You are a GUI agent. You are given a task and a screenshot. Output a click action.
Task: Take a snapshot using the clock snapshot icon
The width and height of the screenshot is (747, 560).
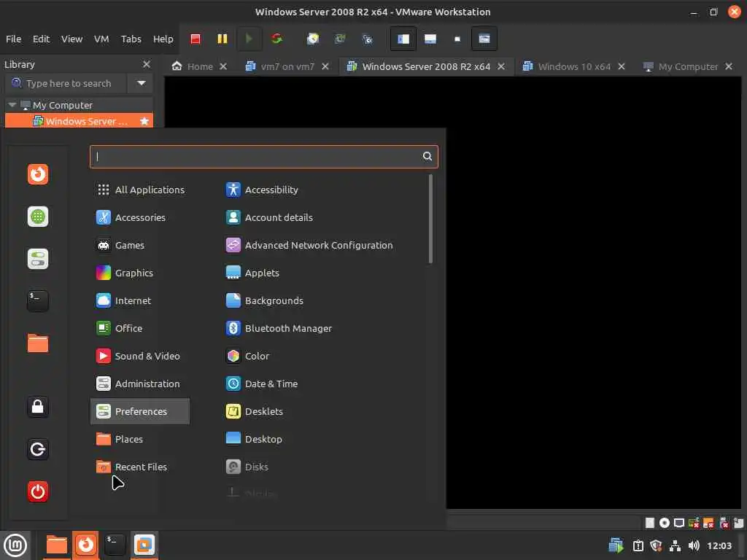(x=313, y=39)
